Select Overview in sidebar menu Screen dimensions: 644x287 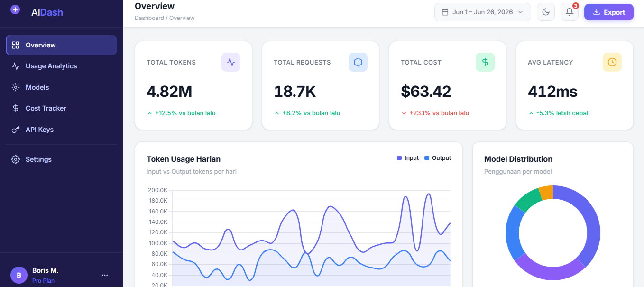click(x=62, y=45)
